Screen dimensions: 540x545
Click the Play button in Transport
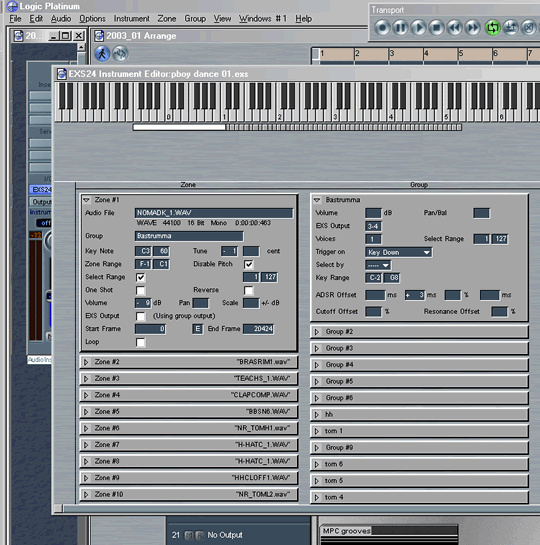pos(419,27)
